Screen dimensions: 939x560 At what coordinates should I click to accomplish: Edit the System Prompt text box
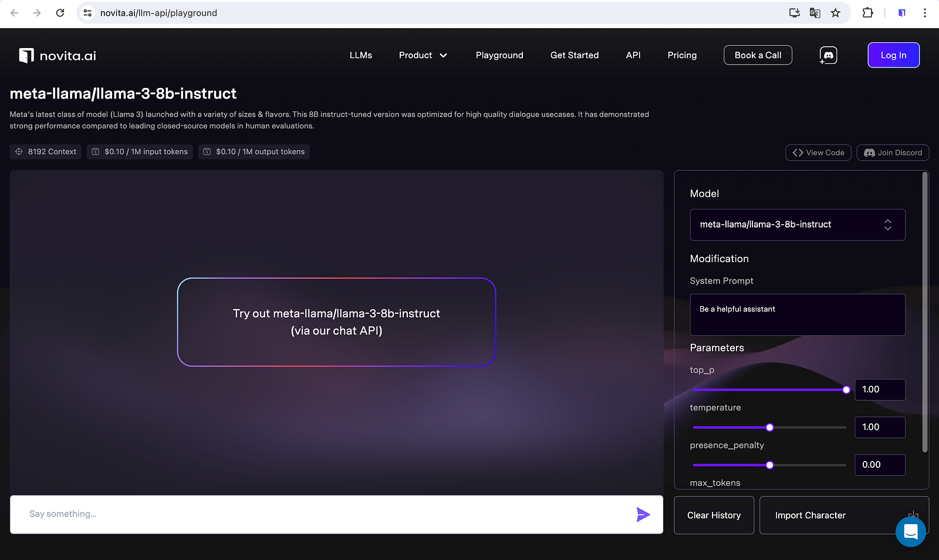click(x=798, y=315)
